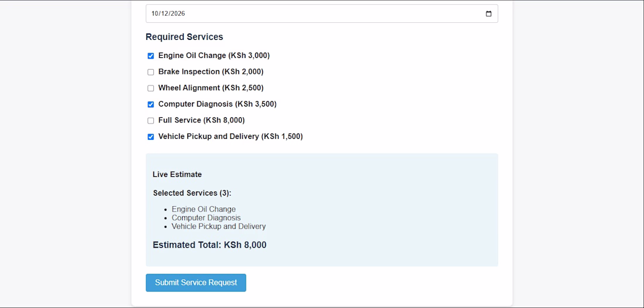Tick the Full Service checkbox
Image resolution: width=644 pixels, height=308 pixels.
tap(150, 121)
